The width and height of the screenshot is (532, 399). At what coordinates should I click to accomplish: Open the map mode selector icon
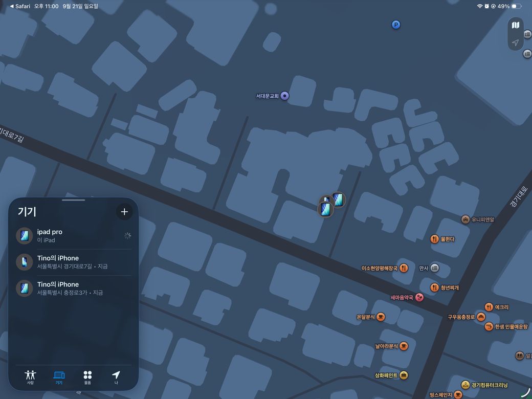coord(516,25)
